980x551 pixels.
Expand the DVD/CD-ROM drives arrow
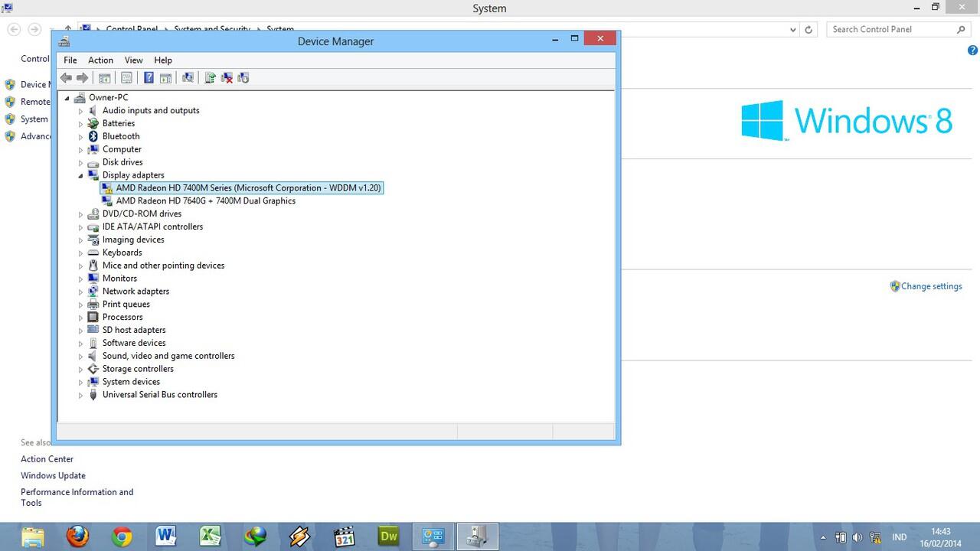coord(80,214)
